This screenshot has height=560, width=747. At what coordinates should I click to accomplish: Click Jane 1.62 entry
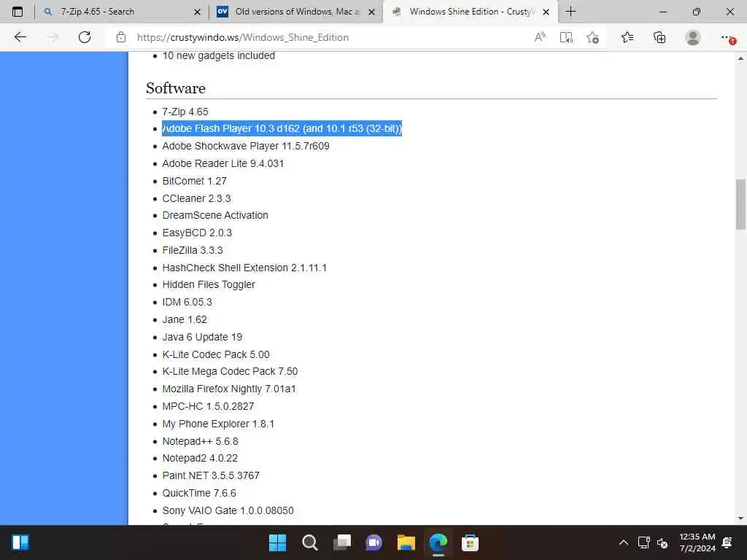(185, 319)
